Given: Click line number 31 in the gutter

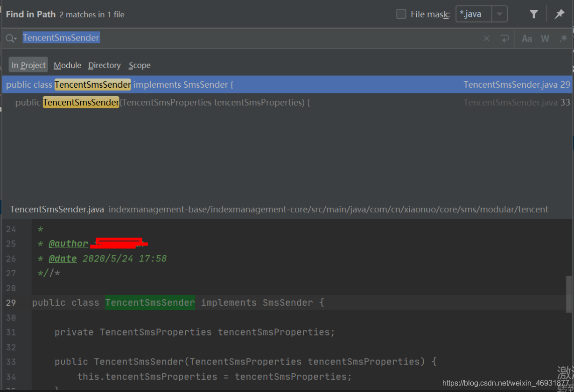Looking at the screenshot, I should (11, 332).
